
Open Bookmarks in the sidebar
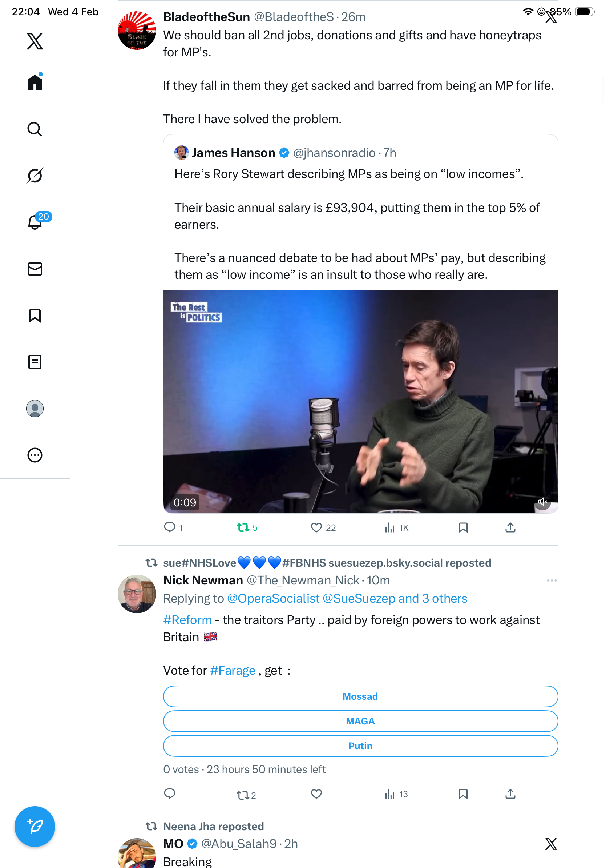coord(35,316)
